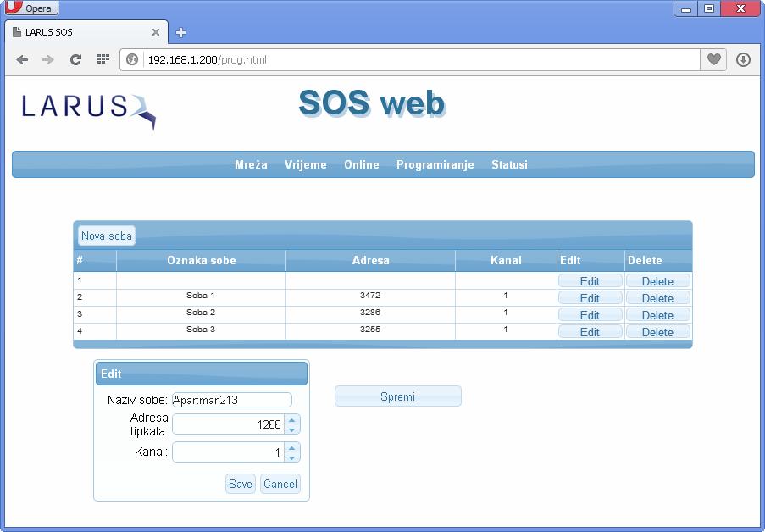
Task: Close the LARUS SOS tab
Action: [156, 32]
